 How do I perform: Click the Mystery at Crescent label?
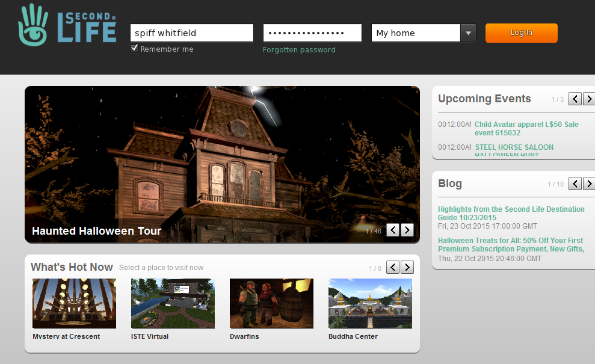tap(66, 336)
